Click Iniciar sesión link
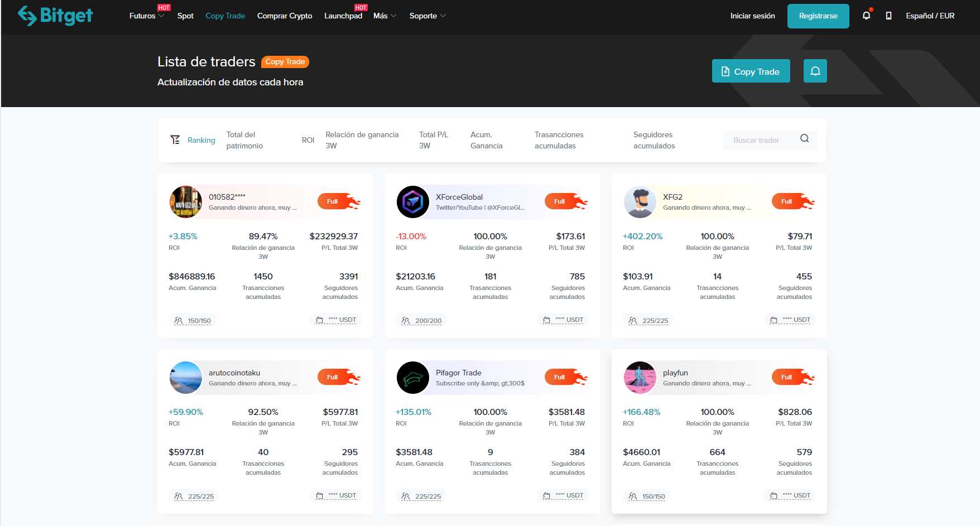The width and height of the screenshot is (980, 526). [x=752, y=16]
